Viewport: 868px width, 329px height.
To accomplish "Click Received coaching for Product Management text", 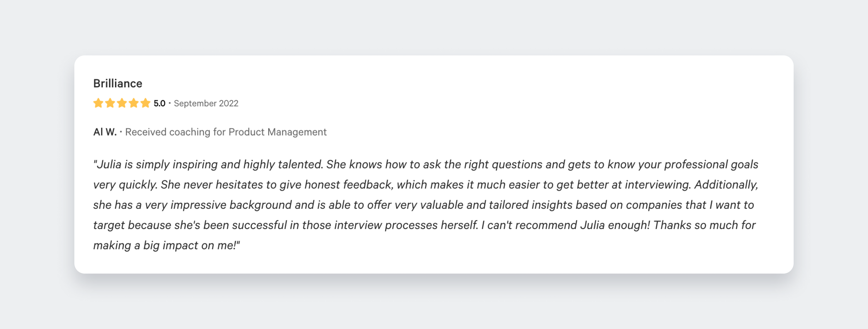I will [226, 132].
